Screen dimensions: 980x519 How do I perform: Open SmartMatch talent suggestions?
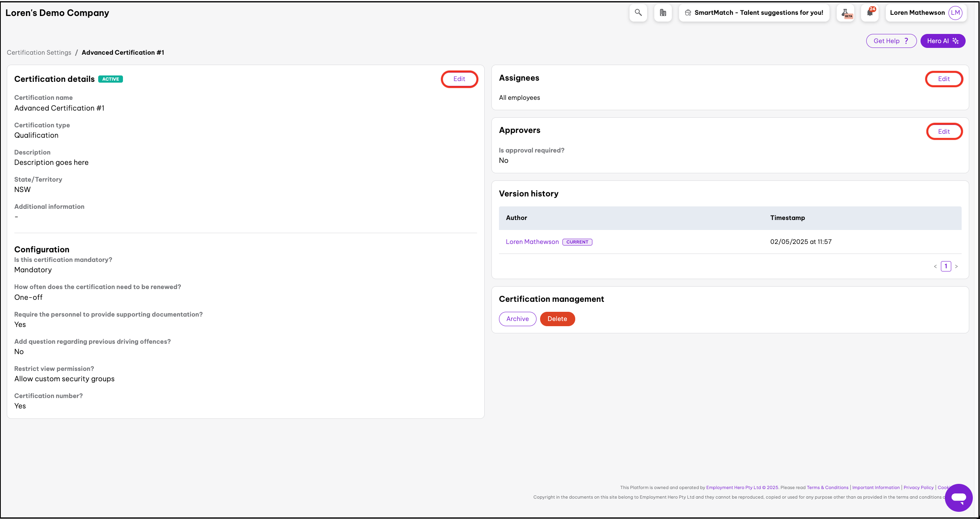(x=754, y=13)
